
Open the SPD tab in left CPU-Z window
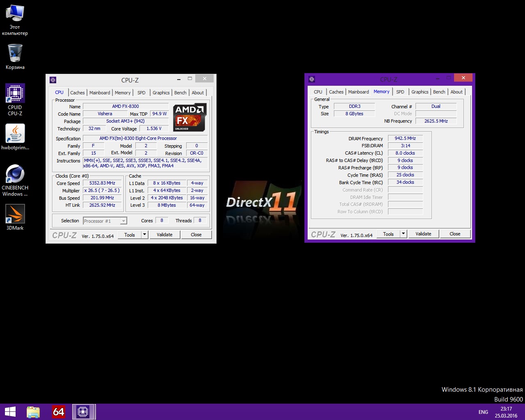click(142, 93)
